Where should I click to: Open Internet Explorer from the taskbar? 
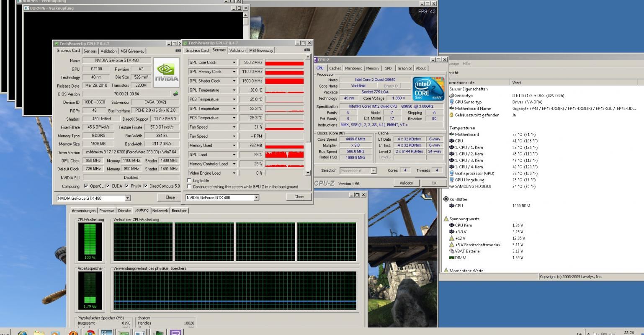tap(22, 333)
